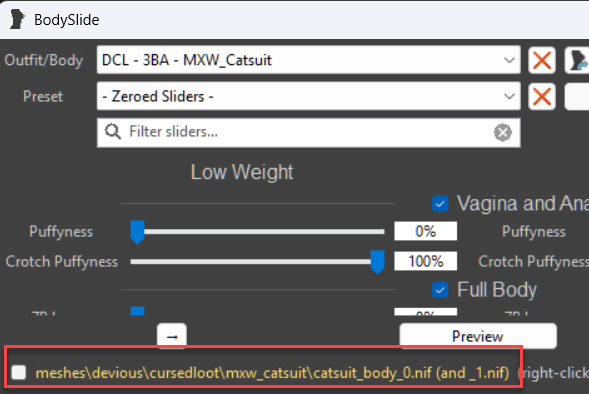The height and width of the screenshot is (394, 589).
Task: Click the Preview button
Action: coord(478,336)
